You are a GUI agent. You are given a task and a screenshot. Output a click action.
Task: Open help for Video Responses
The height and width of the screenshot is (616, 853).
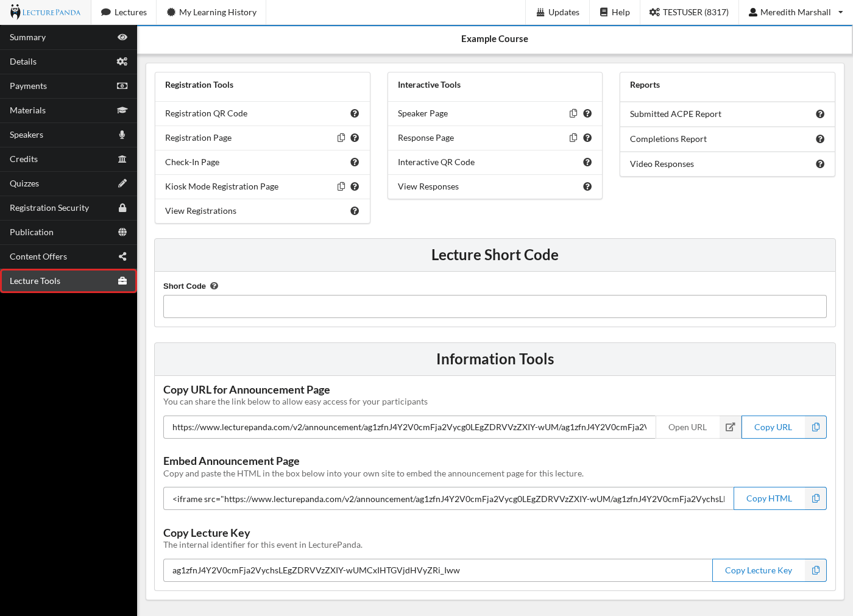(820, 164)
